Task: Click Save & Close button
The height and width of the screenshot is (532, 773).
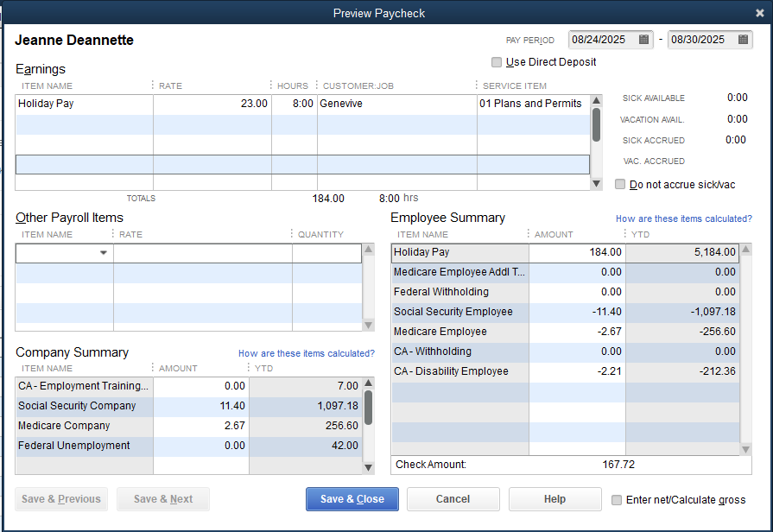Action: pyautogui.click(x=352, y=499)
